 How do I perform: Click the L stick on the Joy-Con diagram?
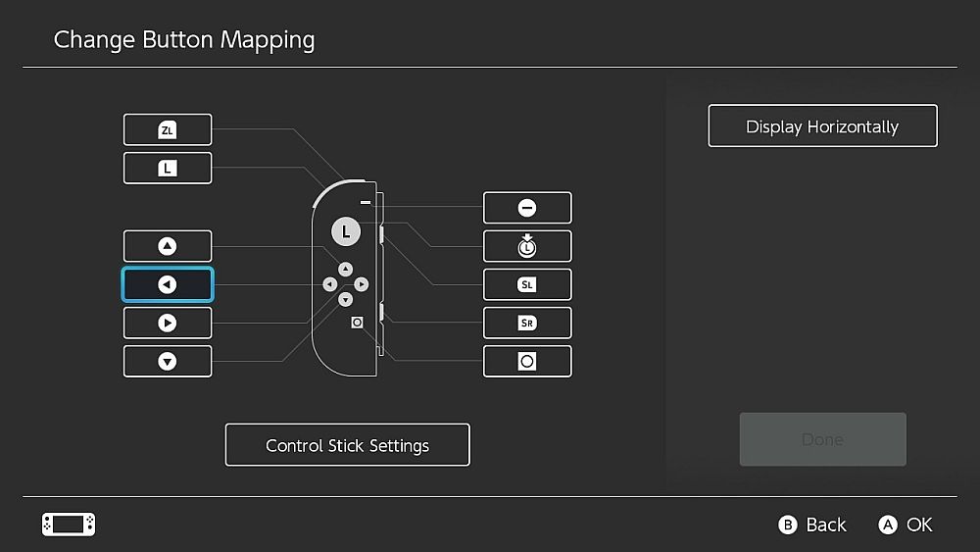(345, 232)
